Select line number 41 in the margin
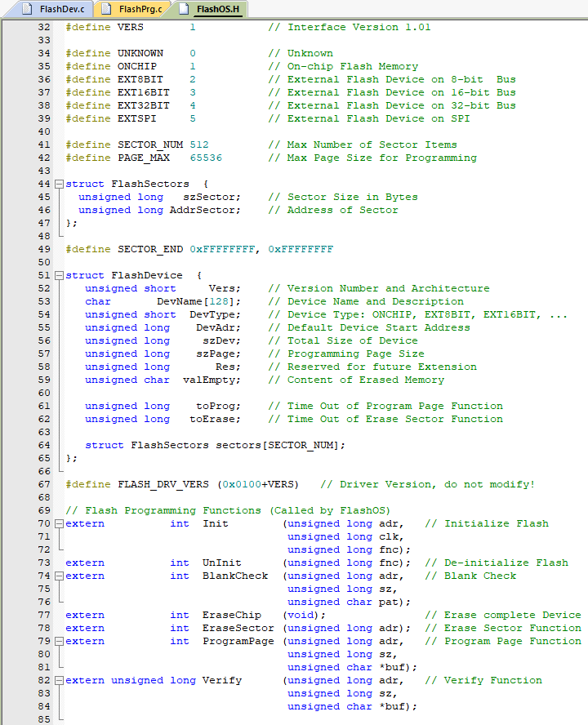Viewport: 588px width, 725px height. click(43, 145)
